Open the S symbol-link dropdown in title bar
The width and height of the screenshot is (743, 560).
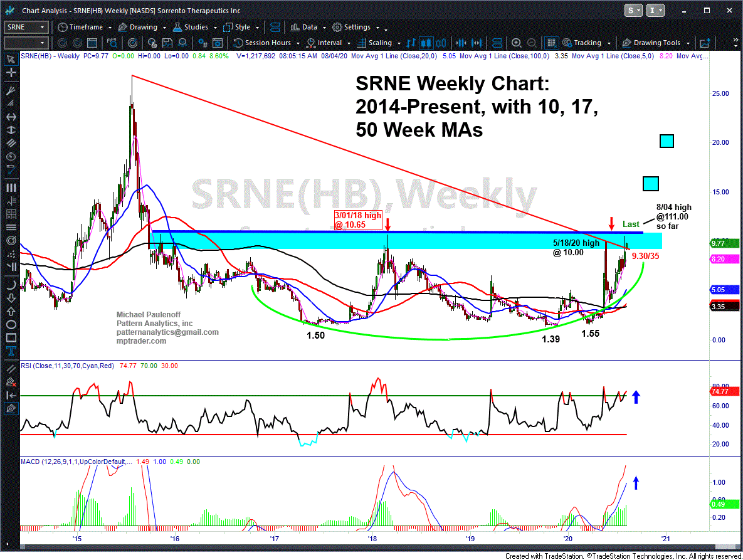point(633,11)
